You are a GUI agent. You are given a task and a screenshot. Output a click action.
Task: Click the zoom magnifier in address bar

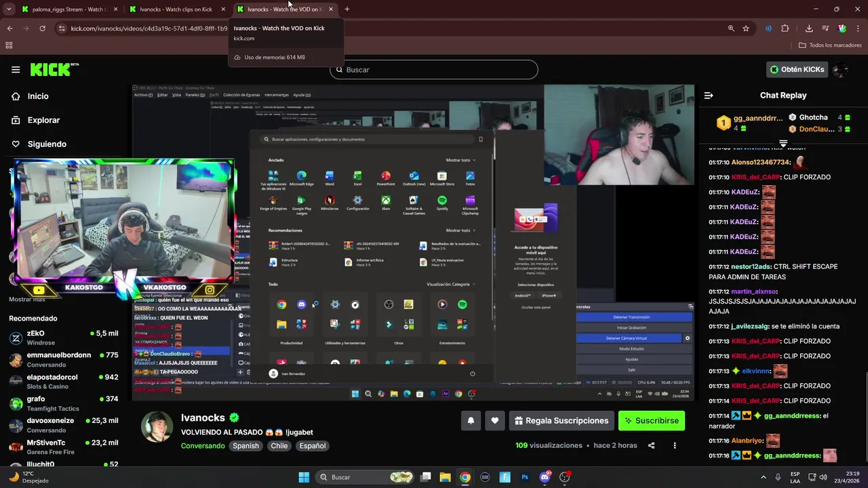(x=731, y=28)
